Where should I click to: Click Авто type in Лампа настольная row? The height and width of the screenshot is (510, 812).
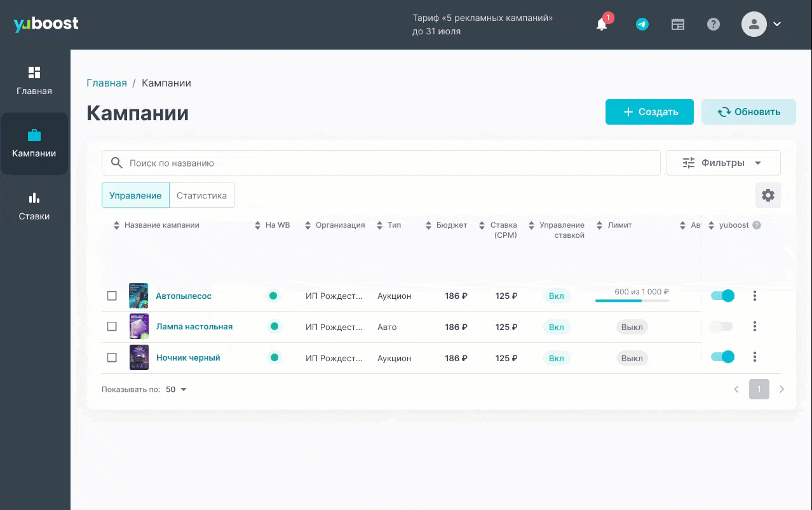pyautogui.click(x=387, y=327)
